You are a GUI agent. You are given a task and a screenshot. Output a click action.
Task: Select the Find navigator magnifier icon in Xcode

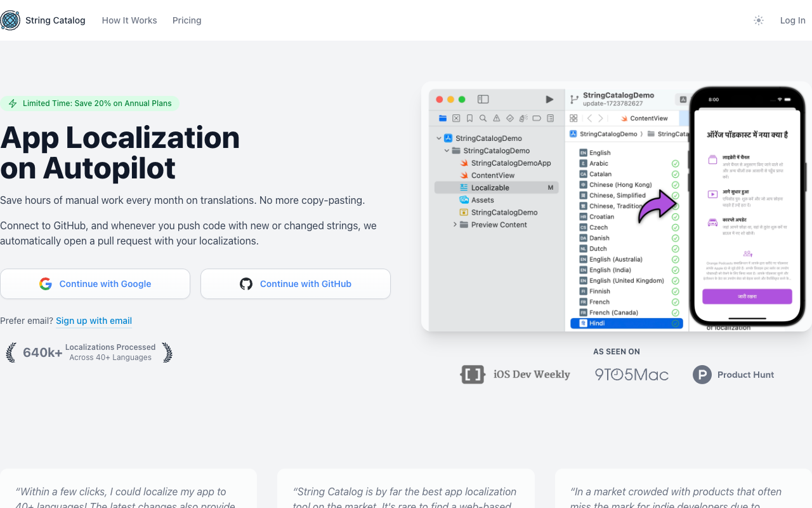tap(483, 118)
